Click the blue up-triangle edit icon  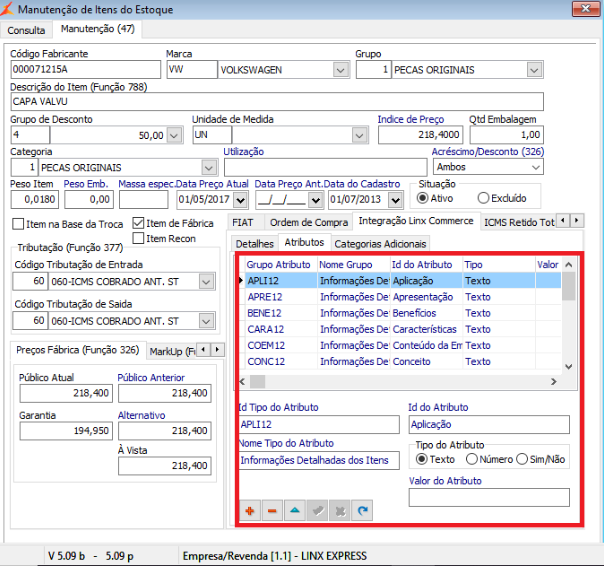tap(295, 511)
